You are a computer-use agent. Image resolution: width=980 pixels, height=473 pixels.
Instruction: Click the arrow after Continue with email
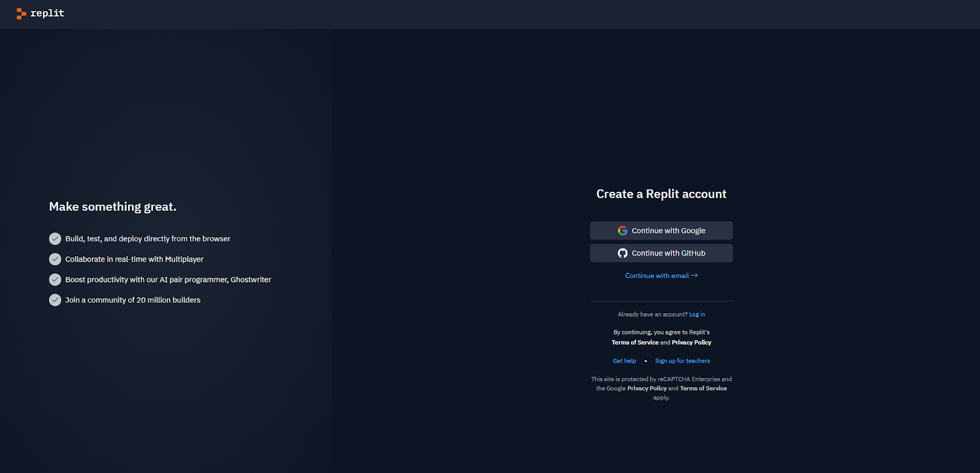(x=694, y=276)
